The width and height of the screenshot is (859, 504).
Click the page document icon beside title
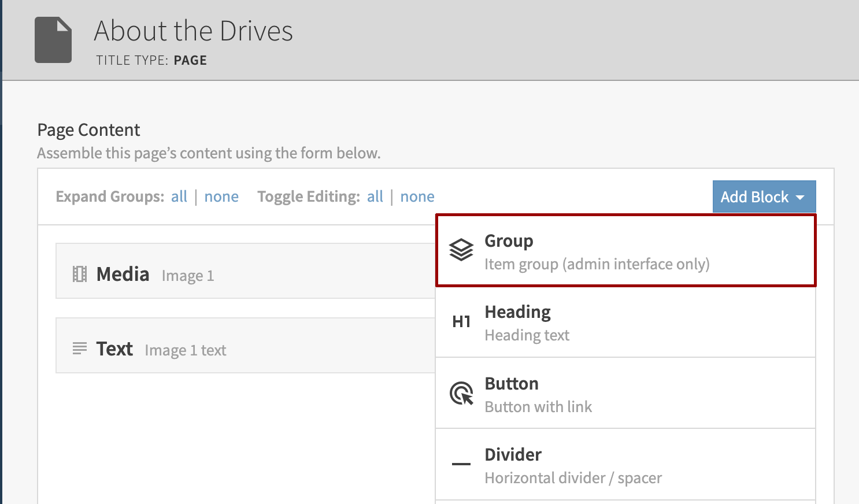pyautogui.click(x=53, y=40)
